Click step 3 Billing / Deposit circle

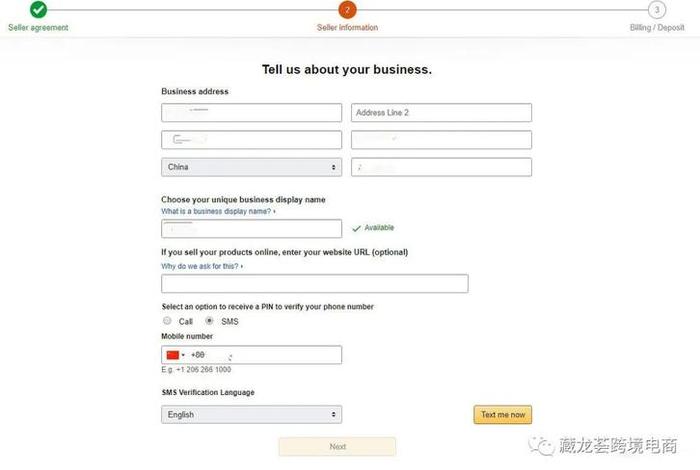[656, 10]
